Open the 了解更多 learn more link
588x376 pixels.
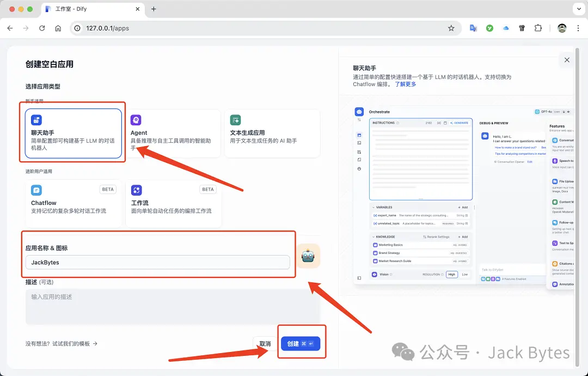[407, 84]
